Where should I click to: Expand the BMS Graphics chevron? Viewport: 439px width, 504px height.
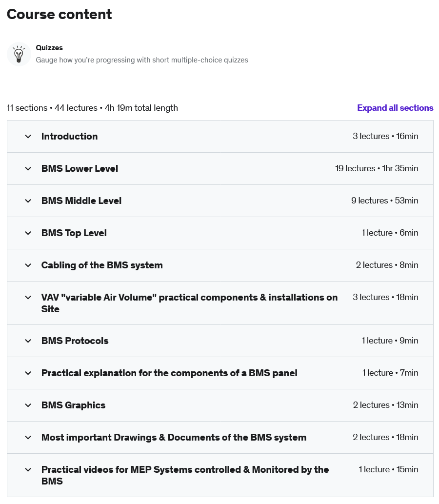coord(28,405)
